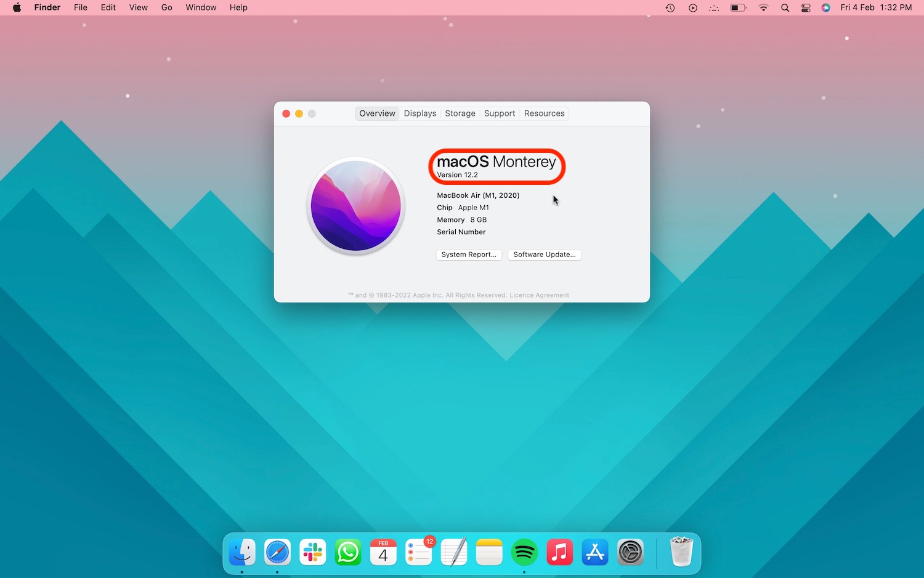The height and width of the screenshot is (578, 924).
Task: Open Software Update
Action: [x=545, y=254]
